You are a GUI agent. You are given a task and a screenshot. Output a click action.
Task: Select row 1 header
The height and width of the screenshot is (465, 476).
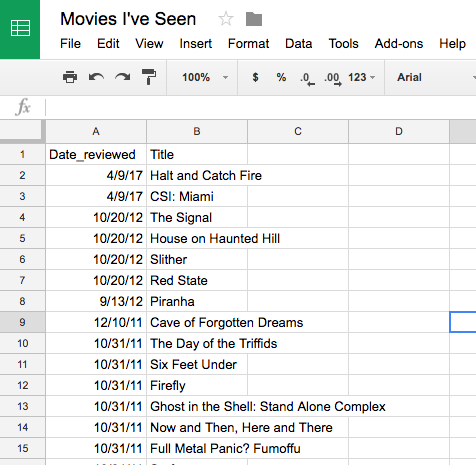[22, 154]
